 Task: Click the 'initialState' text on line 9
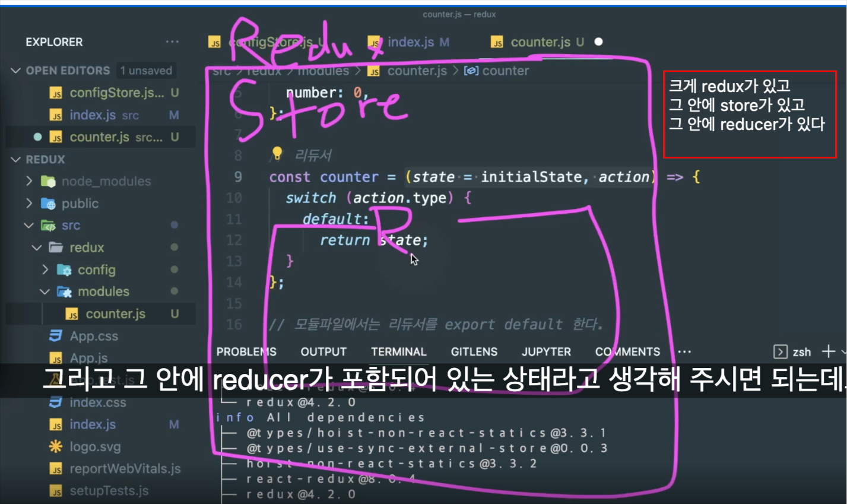(531, 176)
